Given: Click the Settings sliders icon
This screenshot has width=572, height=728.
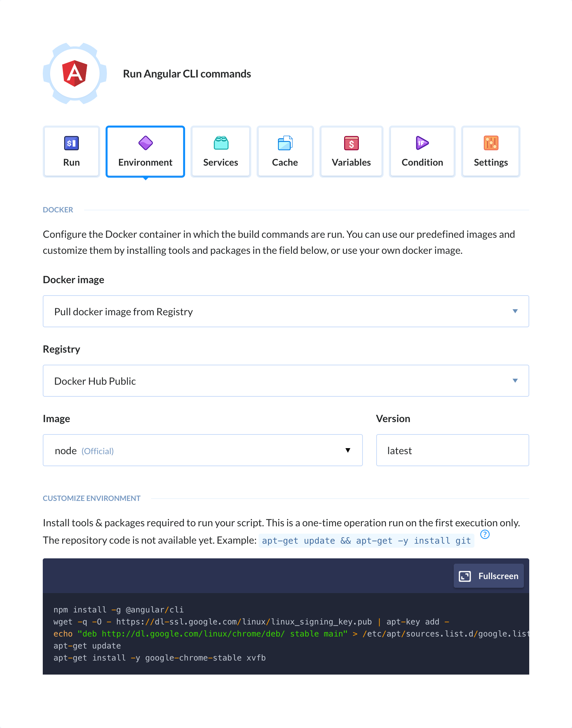Looking at the screenshot, I should (490, 143).
